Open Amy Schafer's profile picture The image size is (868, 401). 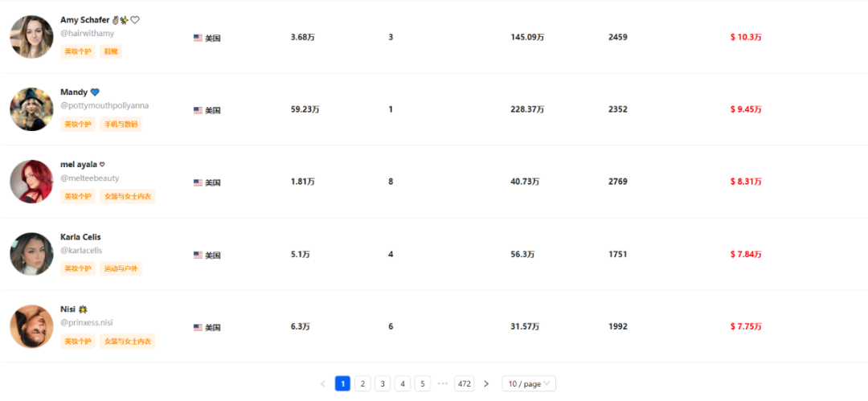tap(32, 37)
